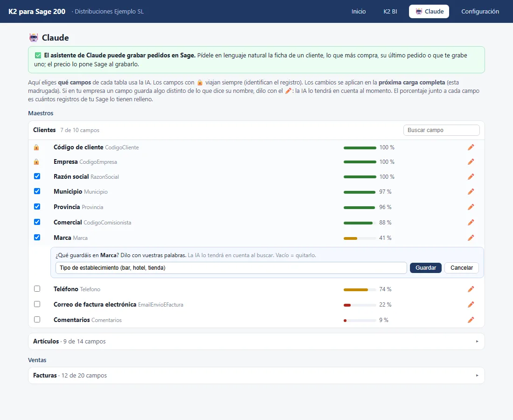Open the K2 BI tab
This screenshot has width=513, height=420.
tap(390, 12)
